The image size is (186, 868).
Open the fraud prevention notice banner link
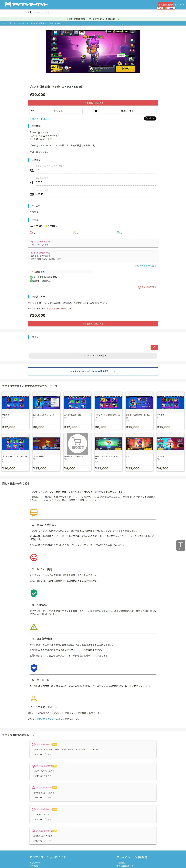[93, 19]
